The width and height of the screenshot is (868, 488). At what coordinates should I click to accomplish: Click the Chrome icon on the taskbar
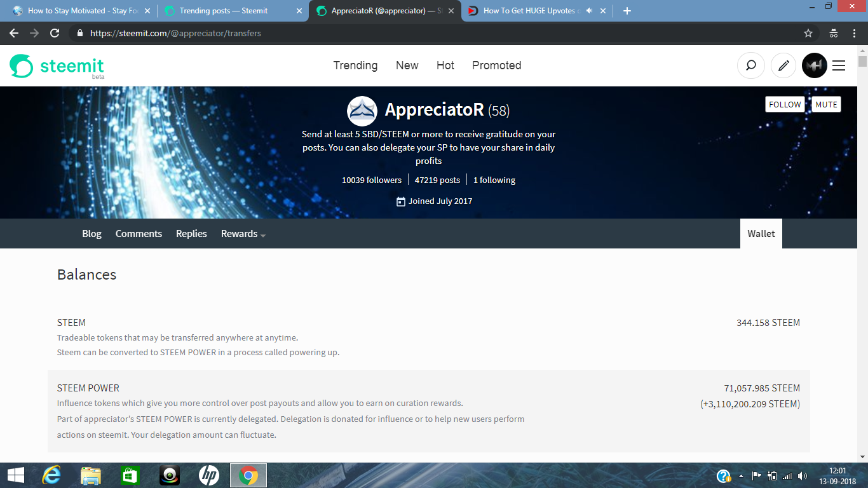(x=248, y=475)
